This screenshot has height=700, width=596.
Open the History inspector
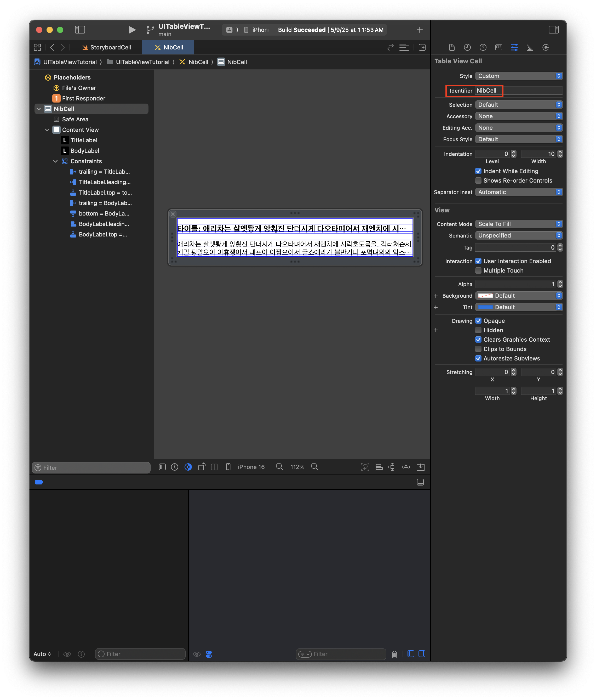click(467, 47)
